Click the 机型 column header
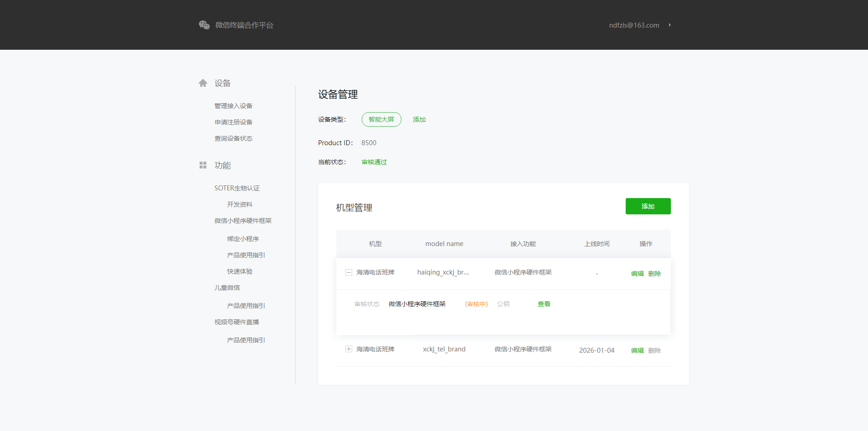This screenshot has height=431, width=868. click(x=375, y=244)
